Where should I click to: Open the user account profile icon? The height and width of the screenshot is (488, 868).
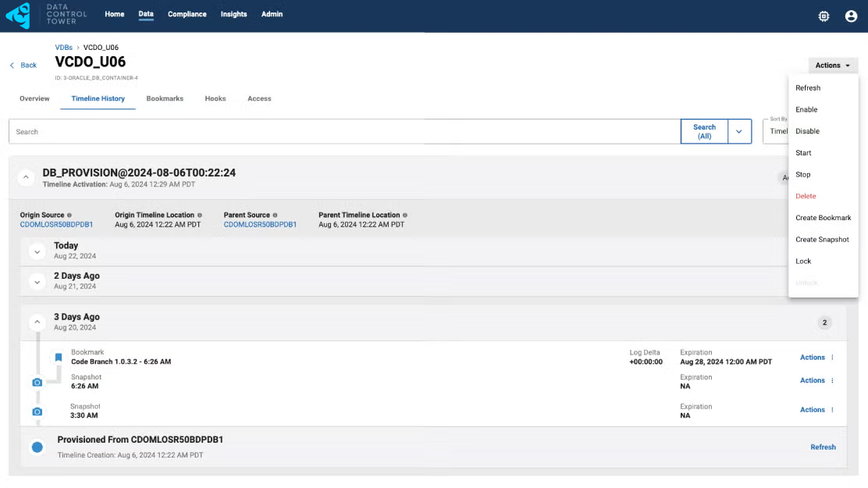(x=851, y=15)
